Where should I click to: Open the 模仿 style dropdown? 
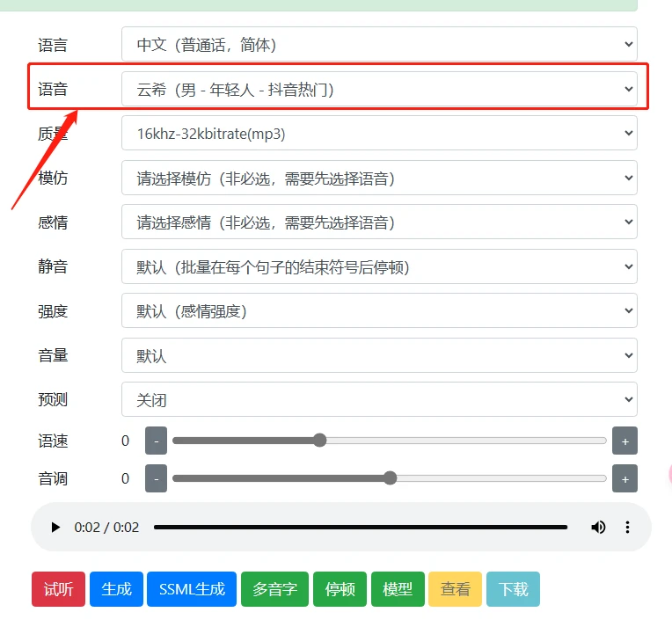point(378,178)
